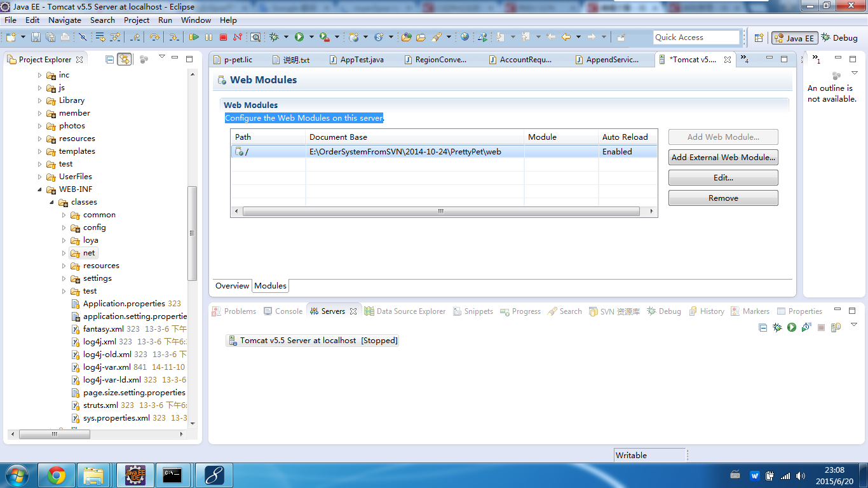Screen dimensions: 868x488
Task: Switch to the Debug perspective
Action: [839, 38]
